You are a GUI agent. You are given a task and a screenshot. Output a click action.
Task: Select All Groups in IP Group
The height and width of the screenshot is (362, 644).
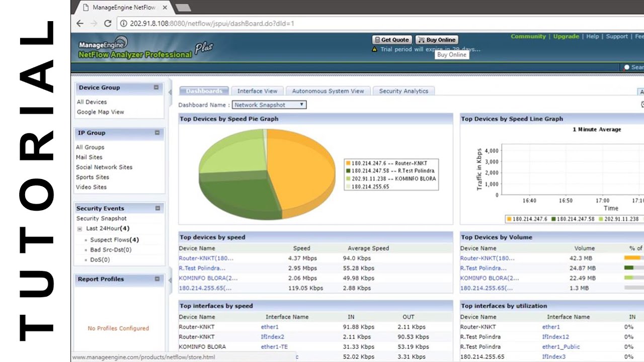[90, 147]
